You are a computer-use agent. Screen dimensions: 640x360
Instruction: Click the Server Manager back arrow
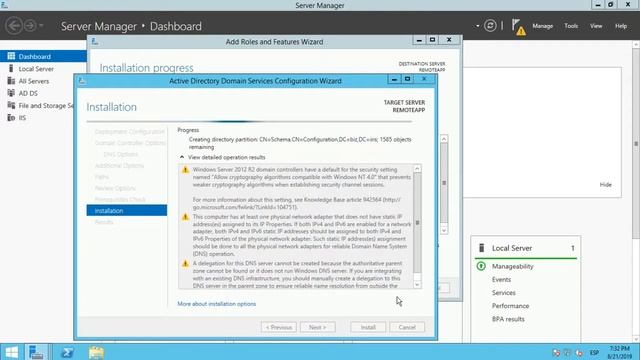pyautogui.click(x=14, y=26)
